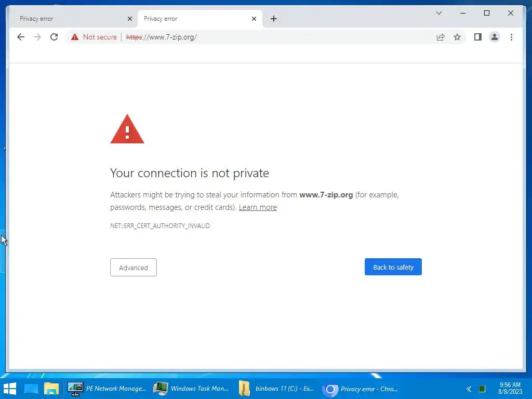Click the green system tray icon
The height and width of the screenshot is (399, 532).
(x=482, y=389)
